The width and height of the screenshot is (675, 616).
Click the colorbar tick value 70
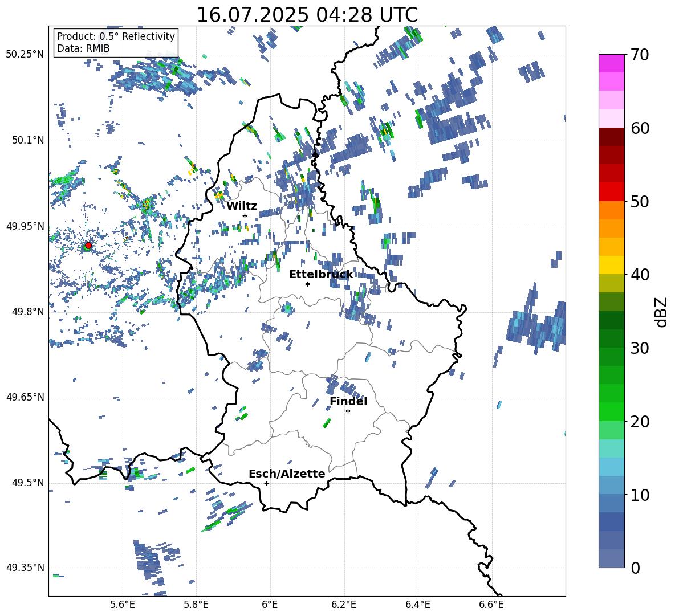pos(639,55)
